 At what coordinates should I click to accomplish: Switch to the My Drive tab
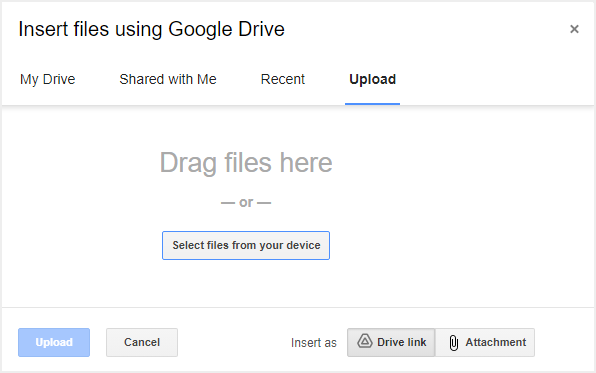(48, 79)
